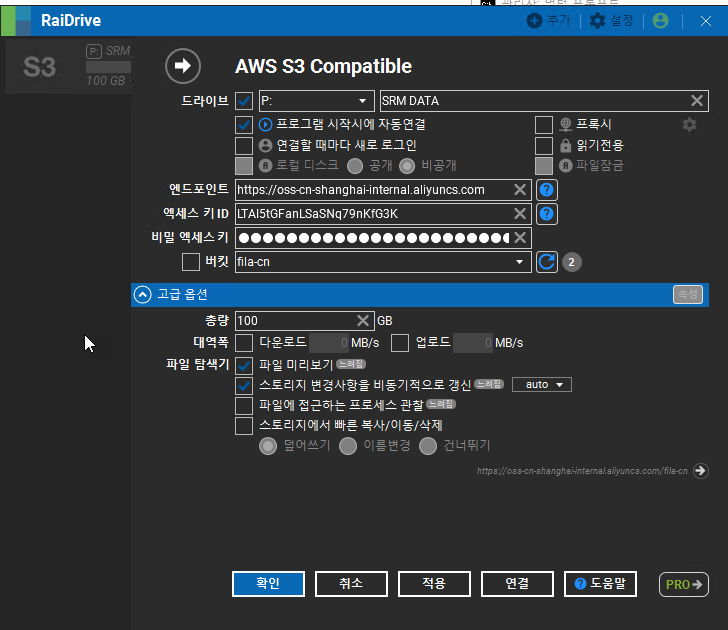This screenshot has height=630, width=728.
Task: Uncheck asynchronous storage refresh option
Action: click(244, 385)
